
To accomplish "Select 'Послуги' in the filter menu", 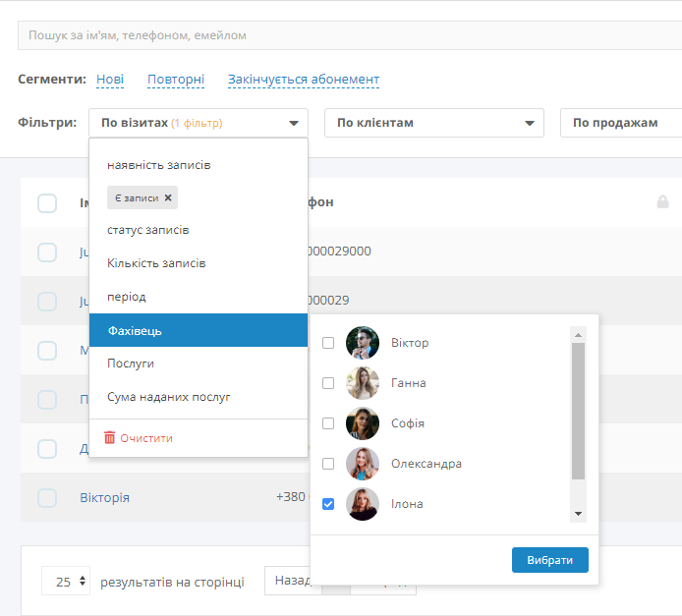I will pyautogui.click(x=131, y=364).
